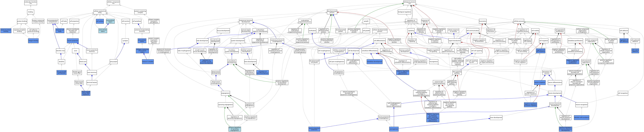Click the 'cell recognition' node
Viewport: 644px width, 132px height.
[x=623, y=93]
